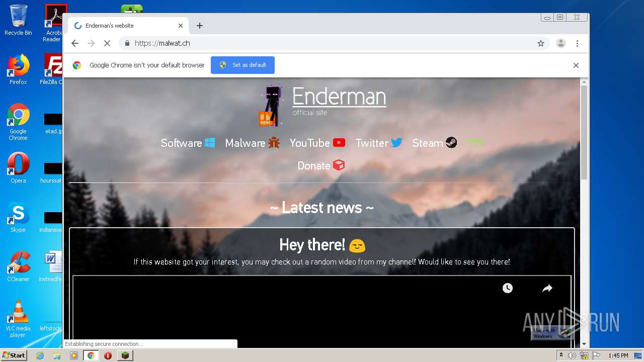Click the browser forward arrow
Screen dimensions: 644x362
point(91,43)
